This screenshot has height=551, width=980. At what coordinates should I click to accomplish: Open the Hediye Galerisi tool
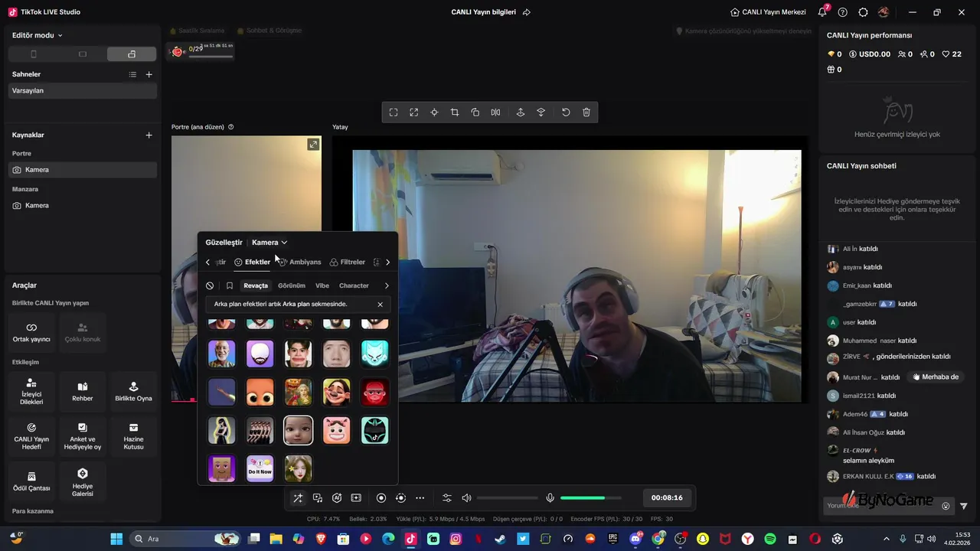(83, 481)
